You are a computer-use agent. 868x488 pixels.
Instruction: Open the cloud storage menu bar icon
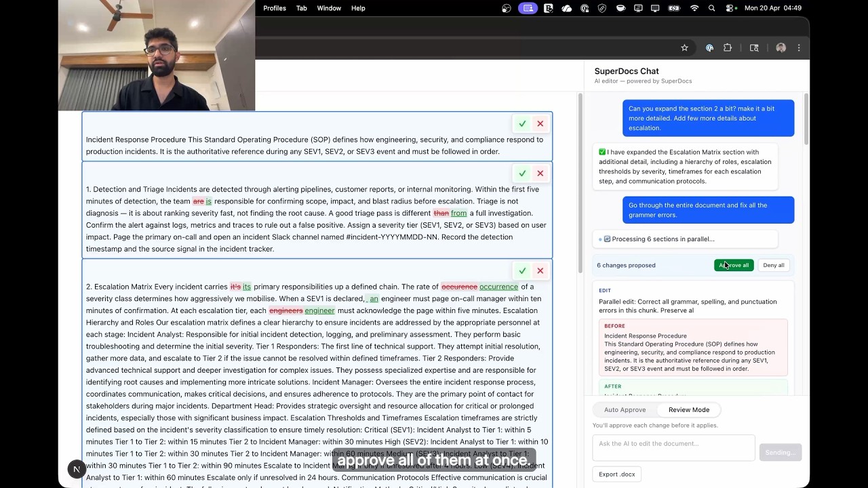pyautogui.click(x=566, y=8)
